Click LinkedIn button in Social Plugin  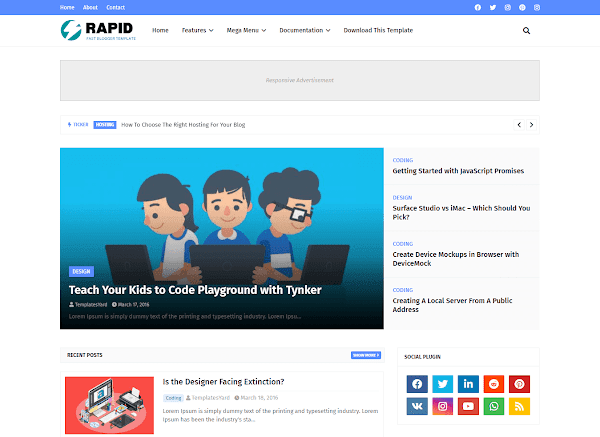click(x=468, y=384)
